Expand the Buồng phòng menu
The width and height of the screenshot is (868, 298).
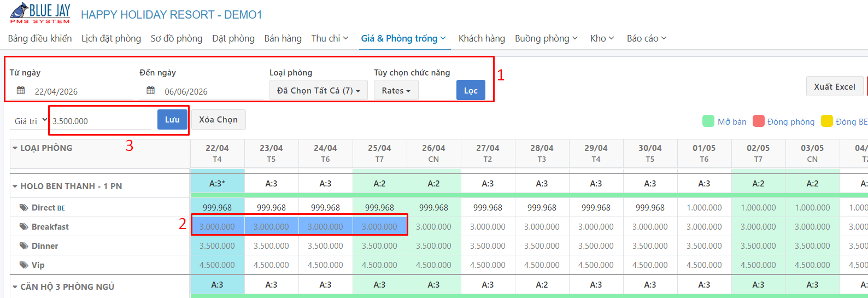click(546, 38)
